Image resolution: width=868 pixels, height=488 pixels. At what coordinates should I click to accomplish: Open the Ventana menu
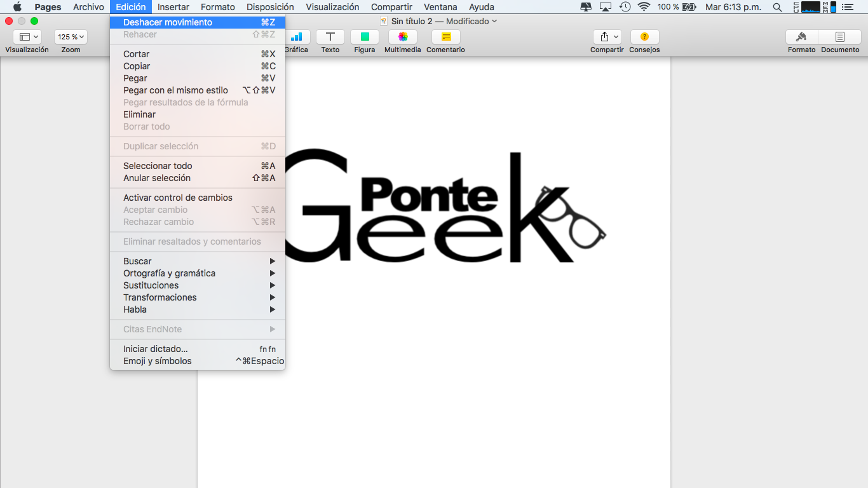coord(440,7)
